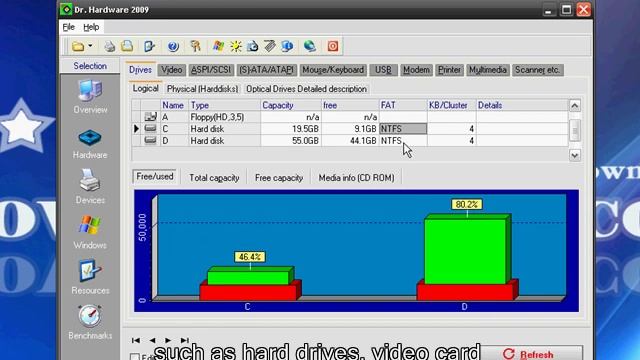Switch to the Scanner etc. tab
Image resolution: width=640 pixels, height=360 pixels.
pyautogui.click(x=537, y=70)
